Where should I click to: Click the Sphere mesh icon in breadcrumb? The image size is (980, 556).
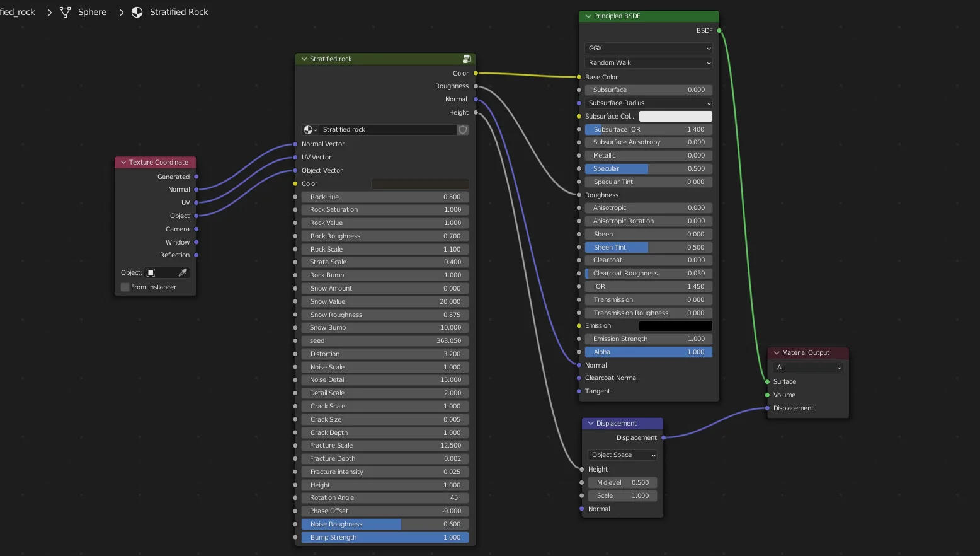pyautogui.click(x=65, y=12)
